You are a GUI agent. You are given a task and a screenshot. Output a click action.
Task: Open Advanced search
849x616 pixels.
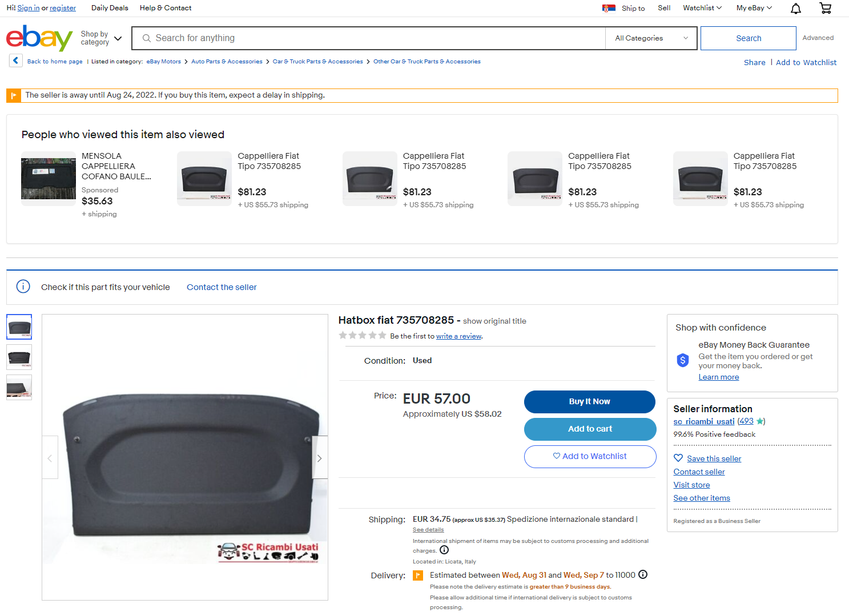818,38
